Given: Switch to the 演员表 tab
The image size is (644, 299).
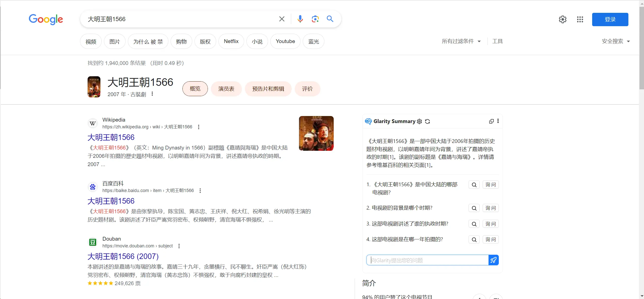Looking at the screenshot, I should (x=226, y=89).
